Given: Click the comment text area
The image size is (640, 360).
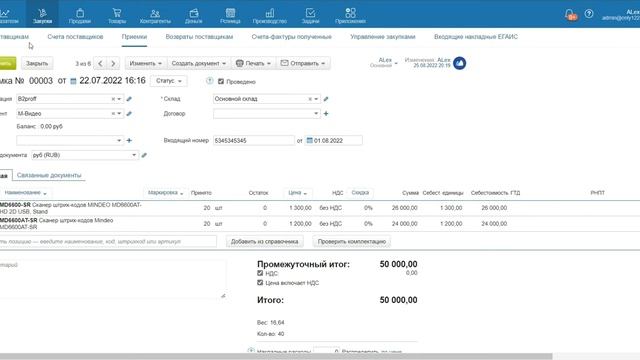Looking at the screenshot, I should [113, 280].
